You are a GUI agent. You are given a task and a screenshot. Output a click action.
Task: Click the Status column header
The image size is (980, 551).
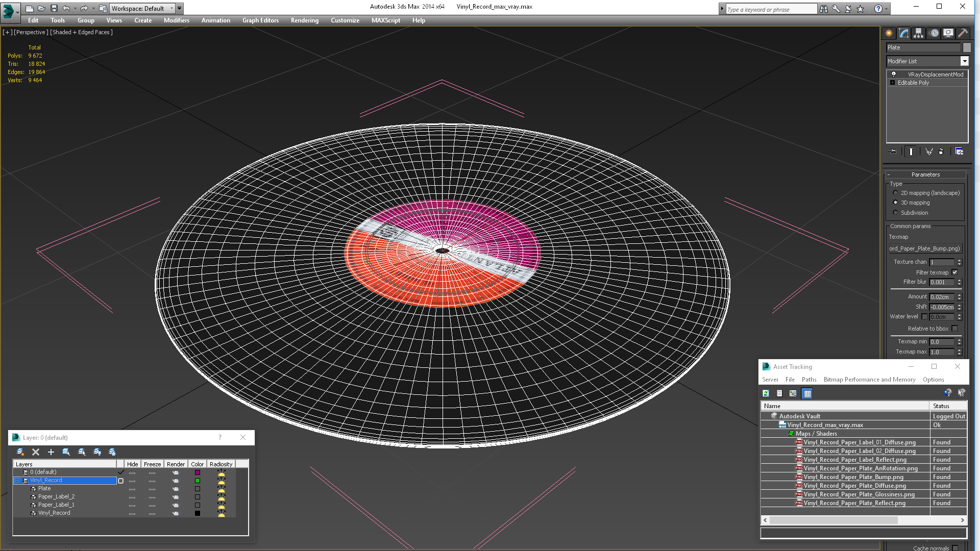click(x=948, y=406)
